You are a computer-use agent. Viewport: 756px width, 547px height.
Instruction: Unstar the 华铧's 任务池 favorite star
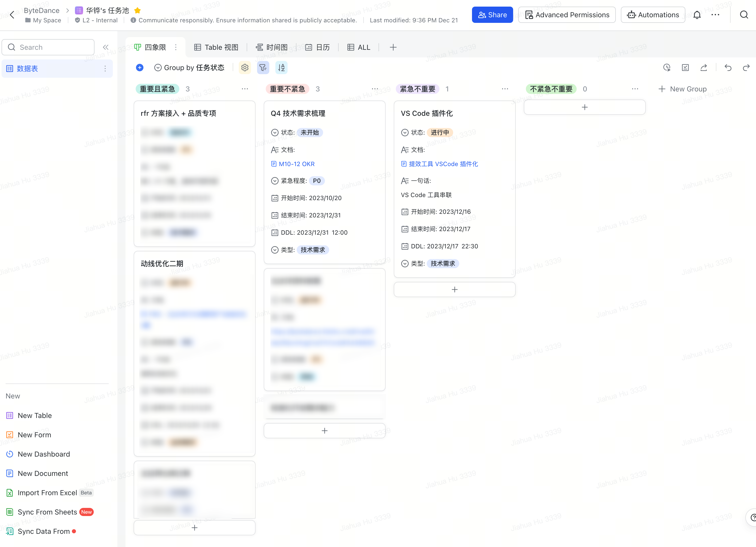[137, 10]
